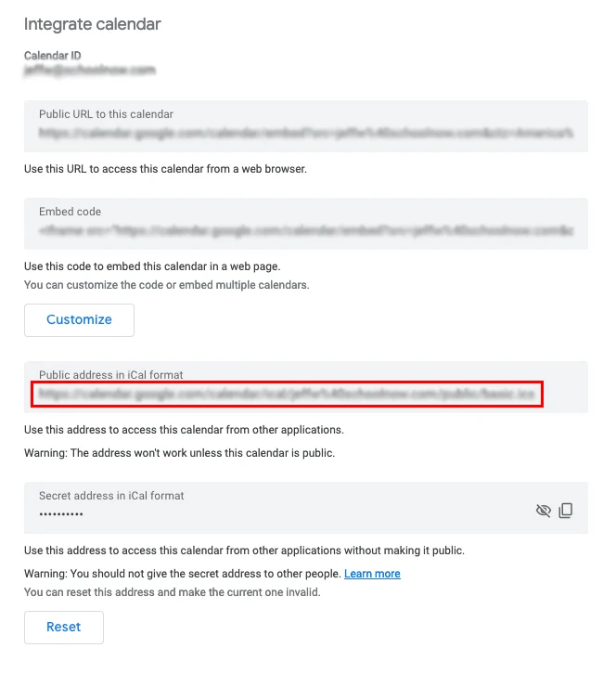Click the masked secret address dots
The height and width of the screenshot is (674, 616).
pyautogui.click(x=61, y=514)
